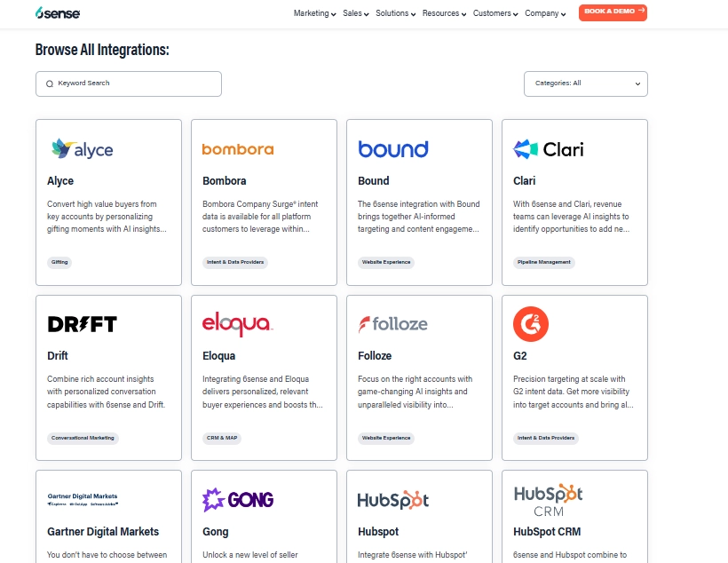Open the G2 integration title
The image size is (728, 563).
(520, 356)
